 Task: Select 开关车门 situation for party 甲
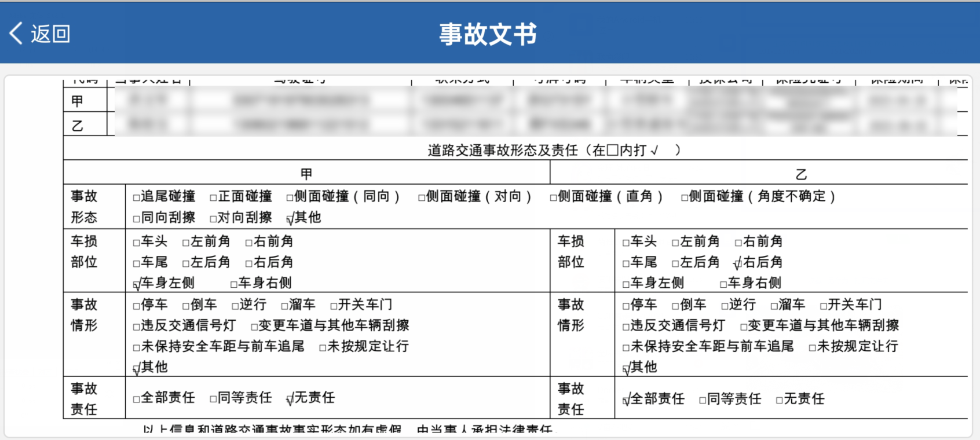tap(334, 306)
